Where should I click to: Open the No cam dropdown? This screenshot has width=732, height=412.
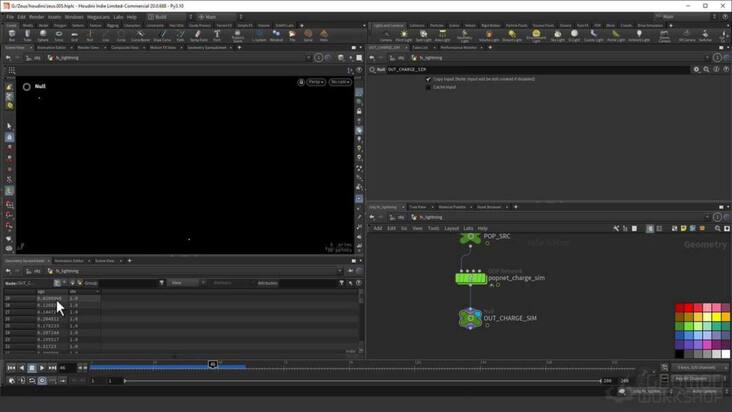click(x=340, y=82)
